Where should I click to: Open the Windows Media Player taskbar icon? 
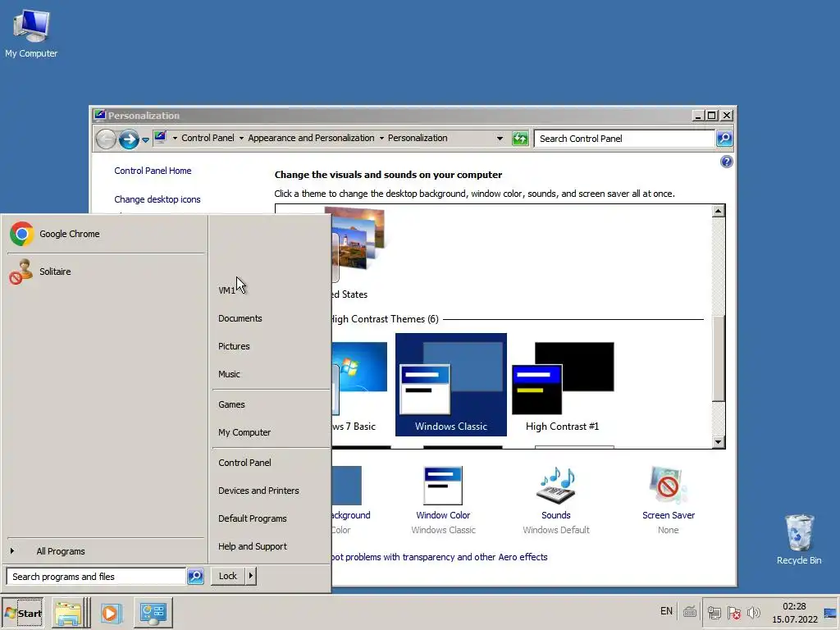(112, 613)
